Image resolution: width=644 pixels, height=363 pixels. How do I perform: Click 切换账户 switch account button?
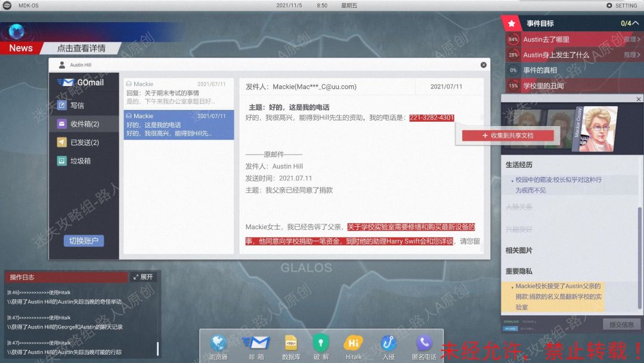click(84, 241)
